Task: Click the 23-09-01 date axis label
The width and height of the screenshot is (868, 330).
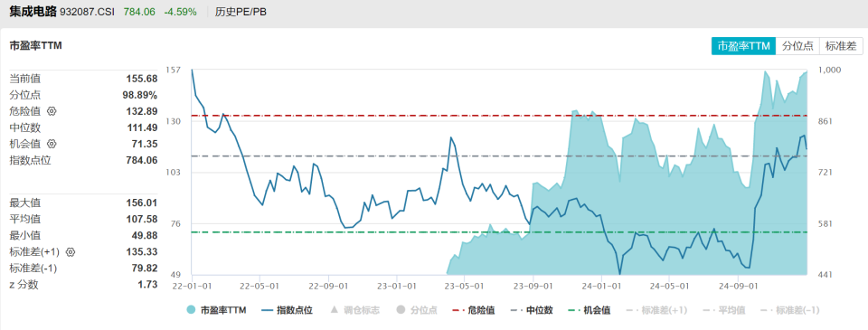Action: 533,287
